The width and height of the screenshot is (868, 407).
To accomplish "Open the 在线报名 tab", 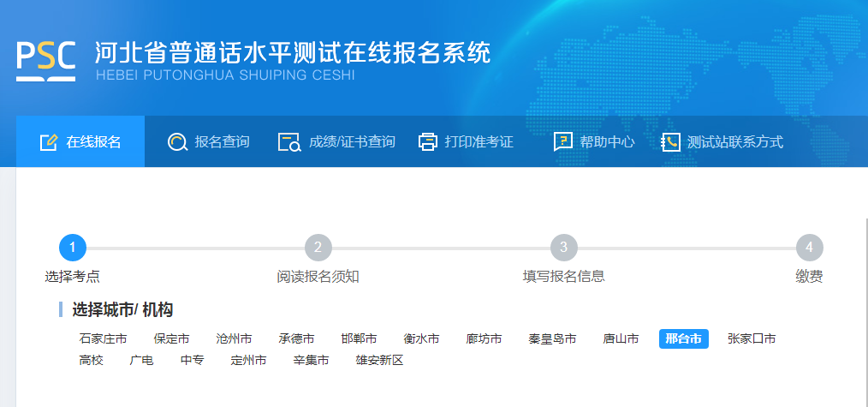I will click(x=80, y=141).
